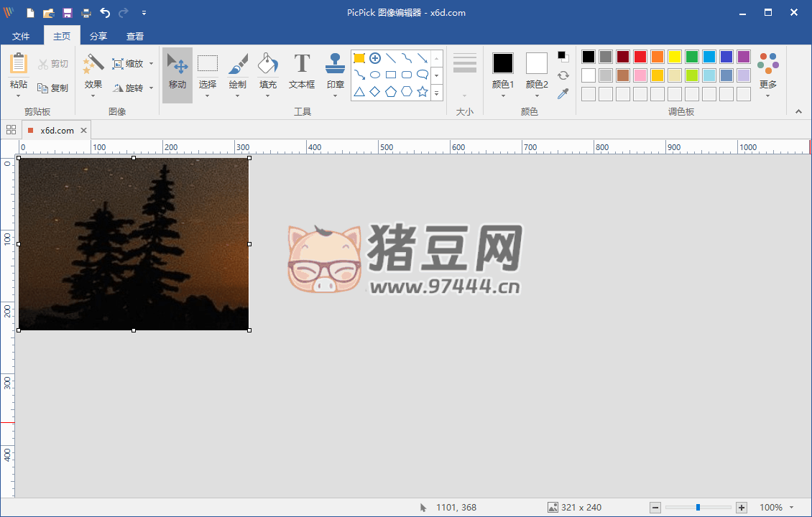812x517 pixels.
Task: Expand the shapes gallery more arrow
Action: click(x=436, y=93)
